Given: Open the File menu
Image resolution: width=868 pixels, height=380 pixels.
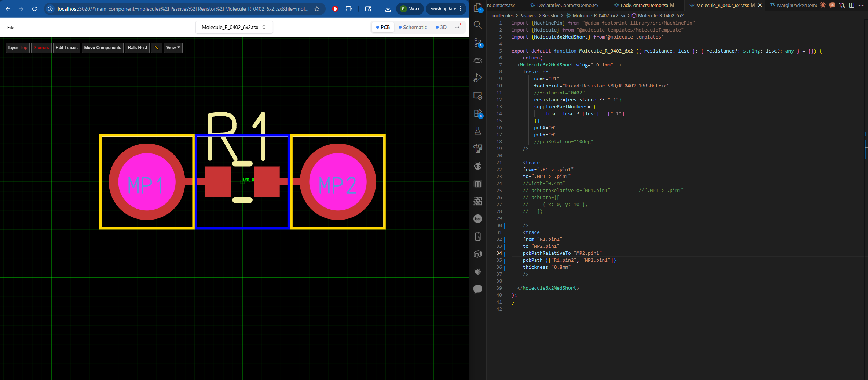Looking at the screenshot, I should coord(11,27).
